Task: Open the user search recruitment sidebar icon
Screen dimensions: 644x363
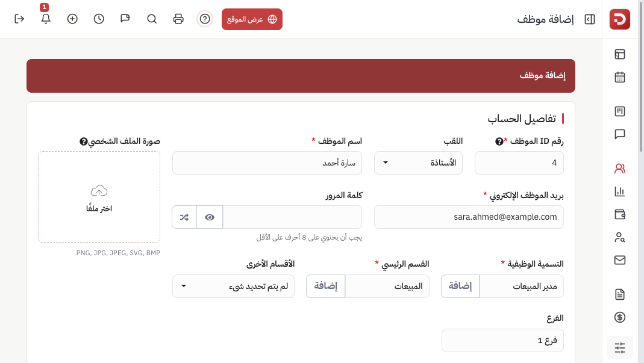Action: coord(620,237)
